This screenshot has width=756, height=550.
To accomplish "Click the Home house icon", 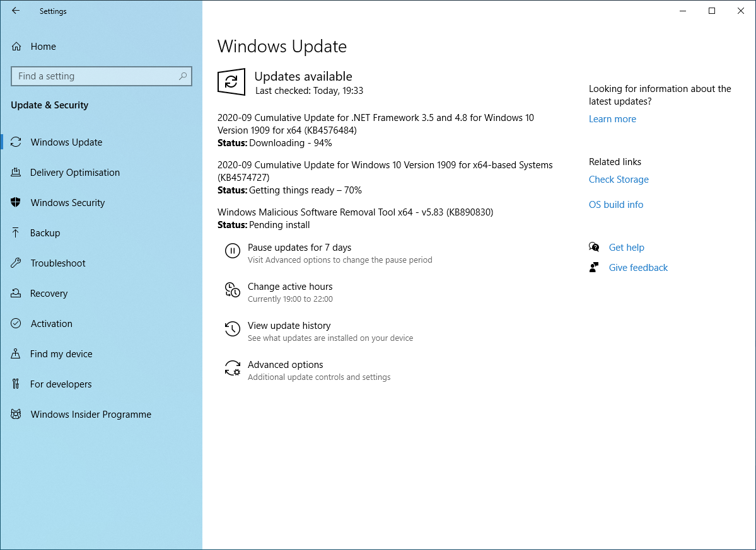I will 16,46.
